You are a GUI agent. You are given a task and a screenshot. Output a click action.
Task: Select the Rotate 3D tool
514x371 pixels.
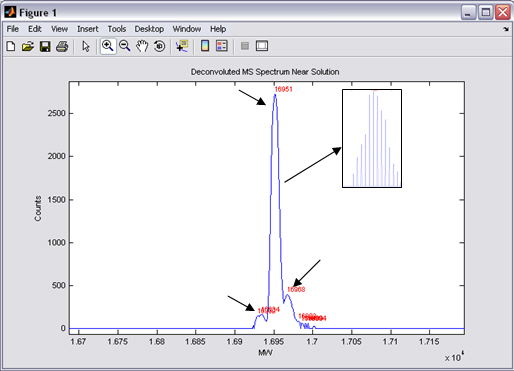click(159, 46)
